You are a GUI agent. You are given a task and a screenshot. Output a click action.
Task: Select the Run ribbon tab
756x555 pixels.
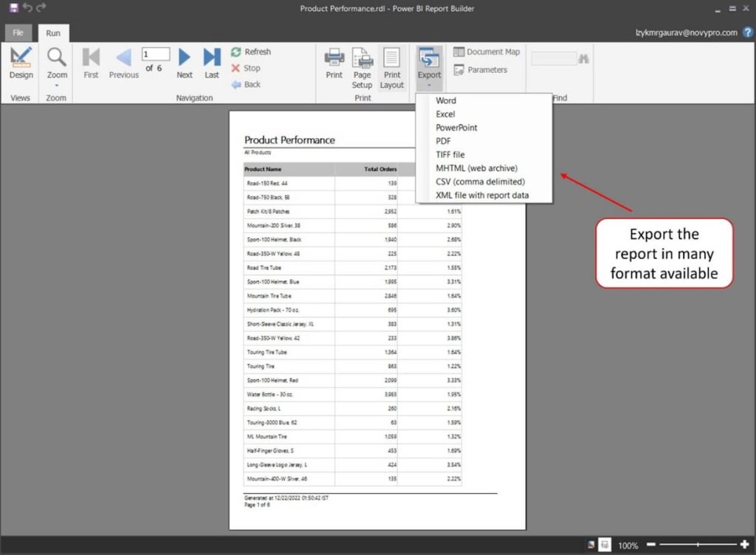52,32
